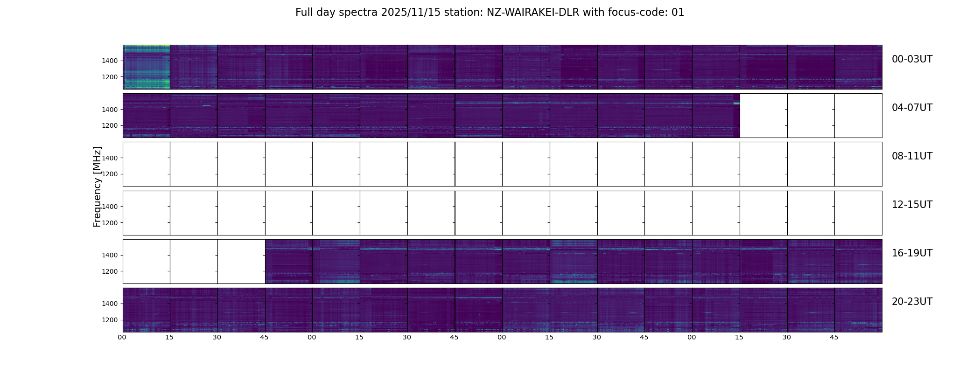Click the "12-15UT" row label
Viewport: 980px width, 373px height.
[x=912, y=205]
